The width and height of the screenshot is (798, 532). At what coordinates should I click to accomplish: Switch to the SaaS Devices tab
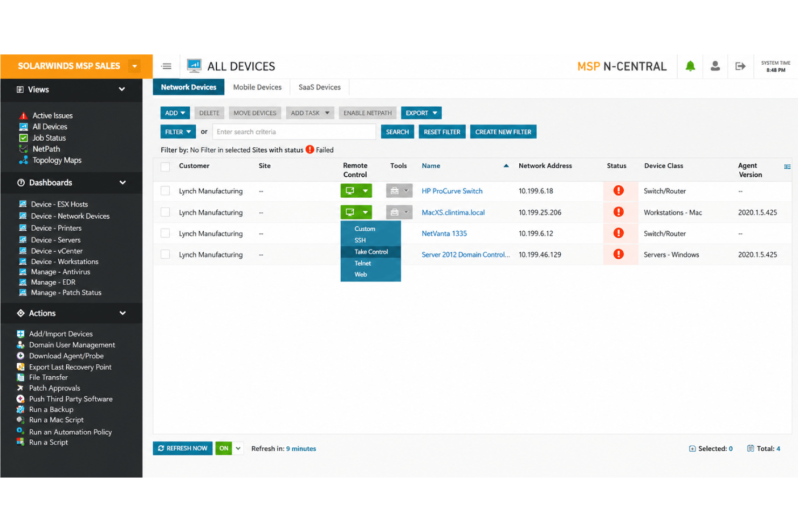point(320,87)
